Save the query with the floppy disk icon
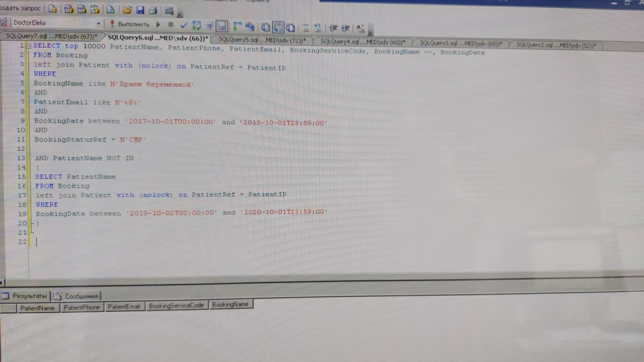The height and width of the screenshot is (362, 644). (140, 10)
